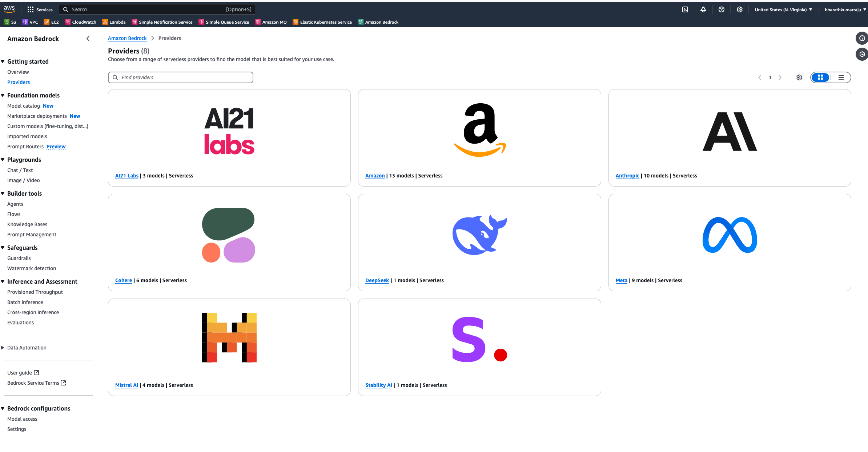The image size is (868, 452).
Task: Open Guardrails in sidebar
Action: point(19,258)
